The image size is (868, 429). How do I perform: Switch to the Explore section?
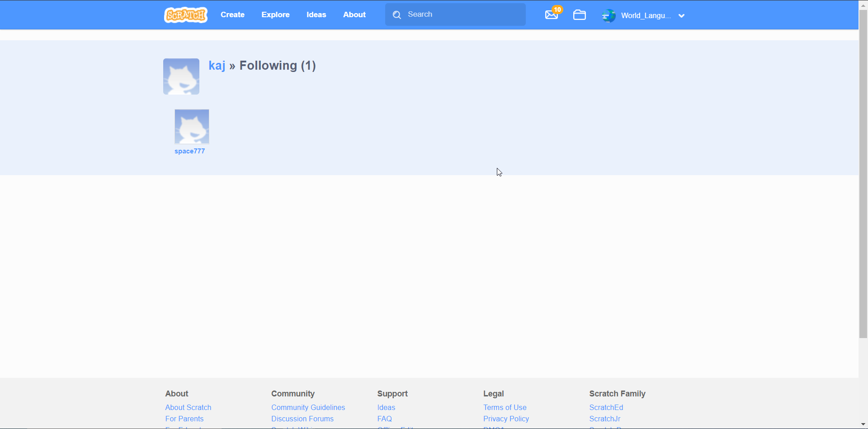(x=275, y=14)
